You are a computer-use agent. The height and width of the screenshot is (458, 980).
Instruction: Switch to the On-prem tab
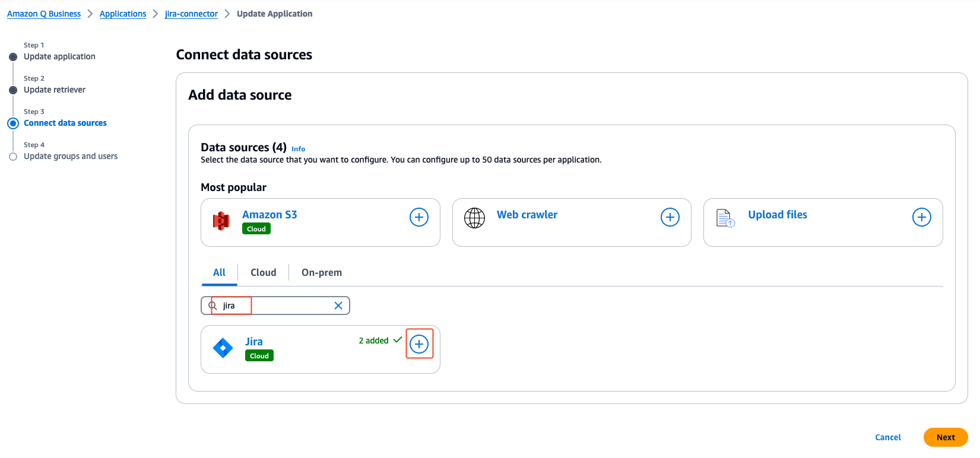click(322, 272)
